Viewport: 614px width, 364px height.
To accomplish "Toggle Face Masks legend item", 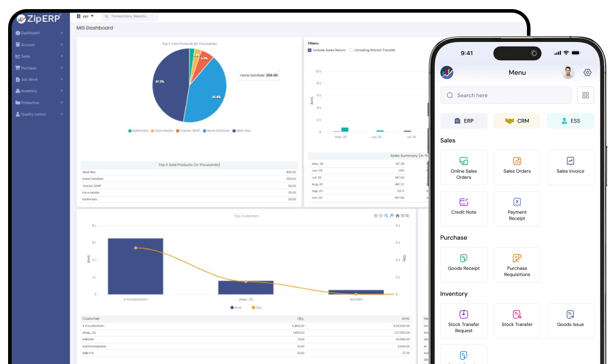I will pos(162,131).
